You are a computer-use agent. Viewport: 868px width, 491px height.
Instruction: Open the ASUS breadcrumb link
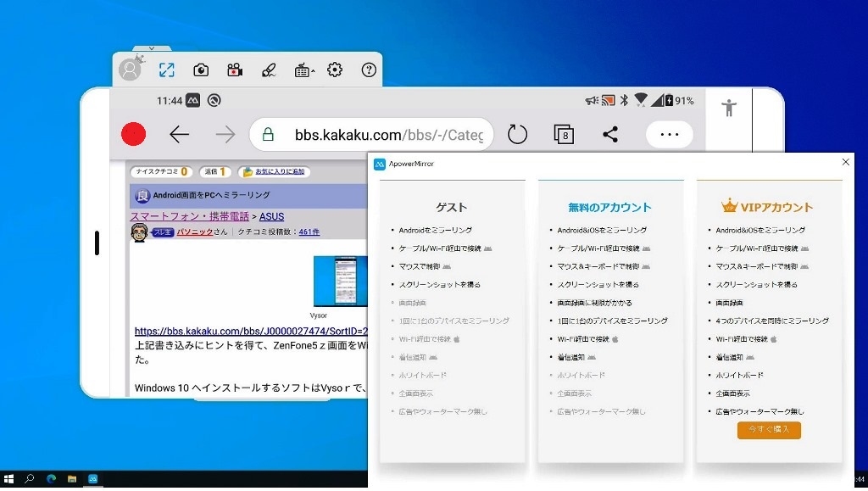click(271, 216)
